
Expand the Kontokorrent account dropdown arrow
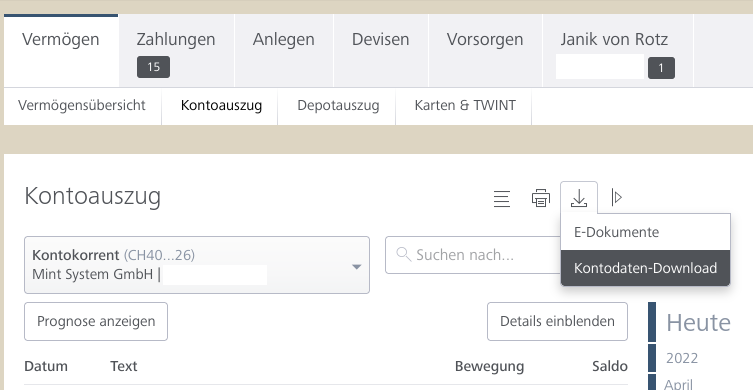(356, 267)
